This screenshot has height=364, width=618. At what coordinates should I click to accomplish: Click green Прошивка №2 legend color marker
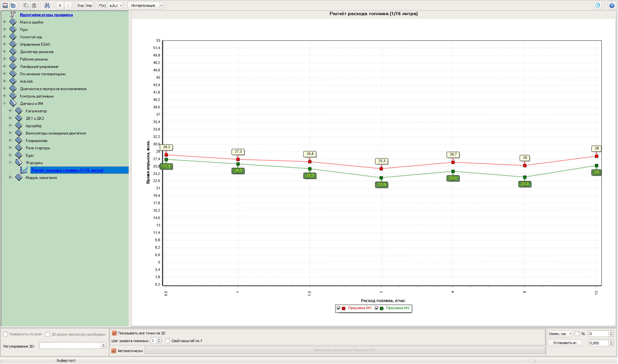(382, 308)
